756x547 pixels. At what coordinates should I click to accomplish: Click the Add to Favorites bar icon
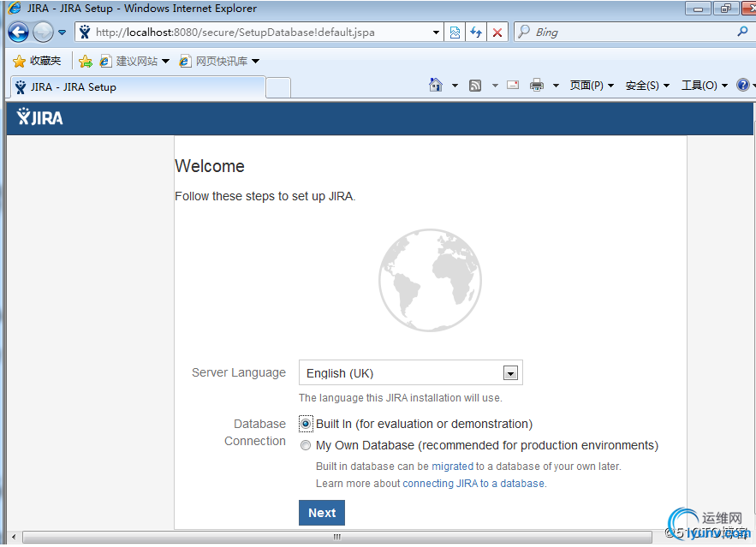point(86,61)
